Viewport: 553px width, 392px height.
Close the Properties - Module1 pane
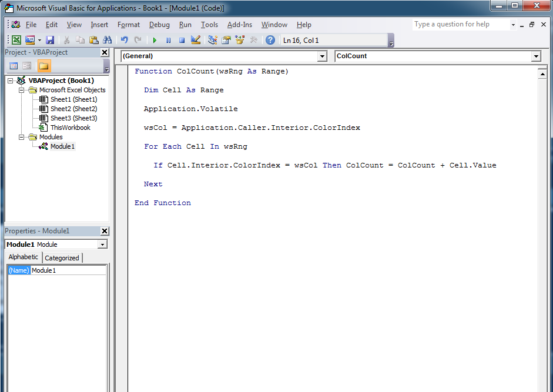click(x=105, y=231)
